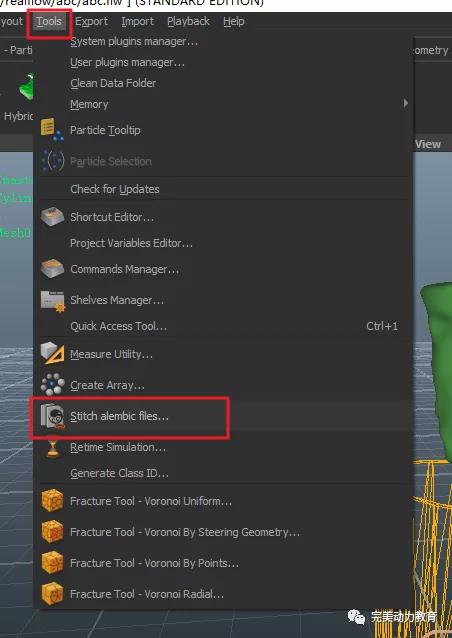Click the Create Array spheres icon

pos(52,385)
